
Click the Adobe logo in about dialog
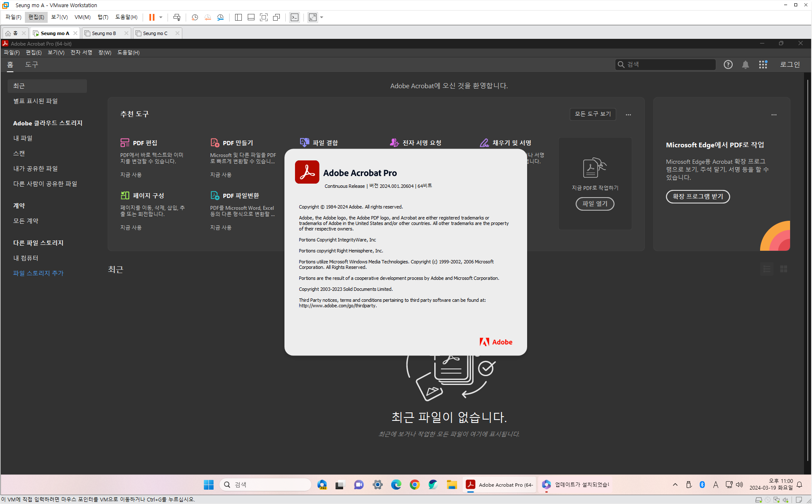pos(496,342)
